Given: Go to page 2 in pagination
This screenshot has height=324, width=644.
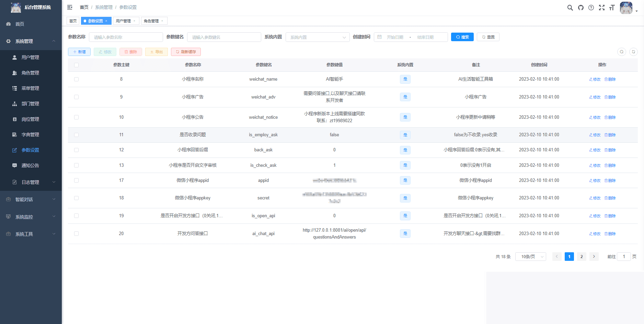Looking at the screenshot, I should point(582,256).
